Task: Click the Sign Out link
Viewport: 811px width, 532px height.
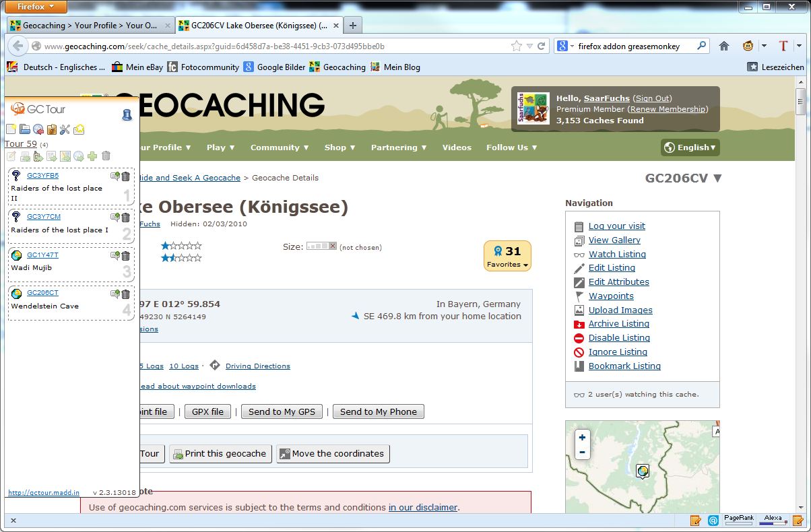Action: [x=653, y=98]
